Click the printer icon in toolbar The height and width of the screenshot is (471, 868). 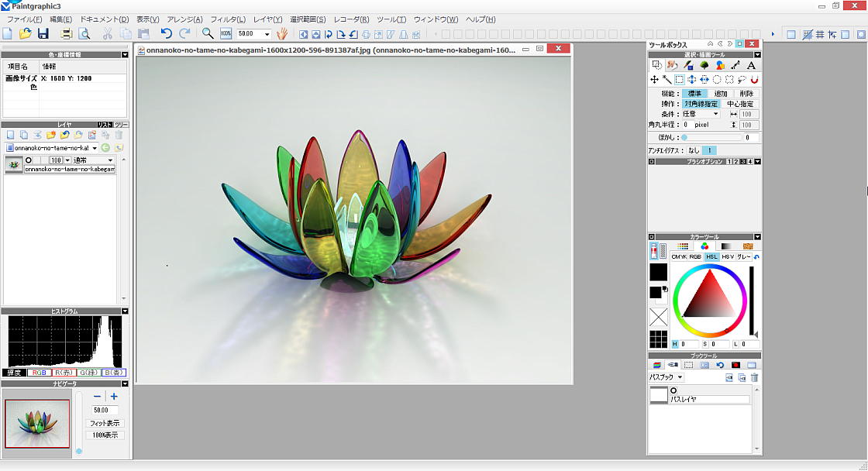tap(67, 34)
